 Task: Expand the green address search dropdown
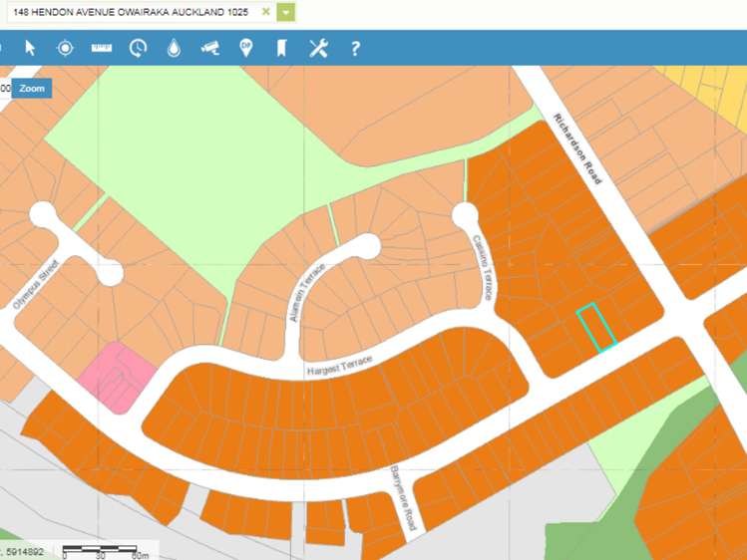[286, 12]
